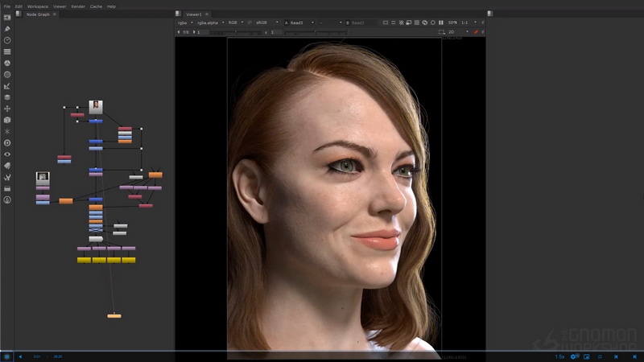Change the 1.5x playback speed
The width and height of the screenshot is (644, 362).
click(x=559, y=356)
